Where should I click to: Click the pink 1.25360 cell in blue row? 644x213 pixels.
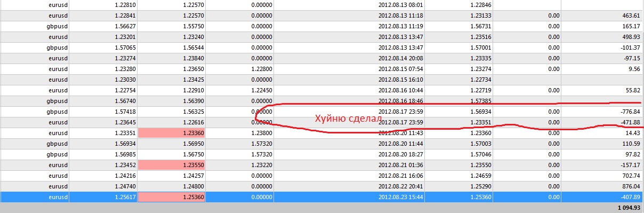[x=171, y=197]
